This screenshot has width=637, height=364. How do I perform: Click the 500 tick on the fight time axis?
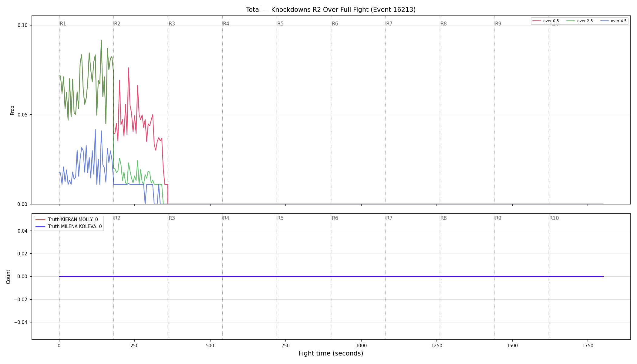click(210, 345)
